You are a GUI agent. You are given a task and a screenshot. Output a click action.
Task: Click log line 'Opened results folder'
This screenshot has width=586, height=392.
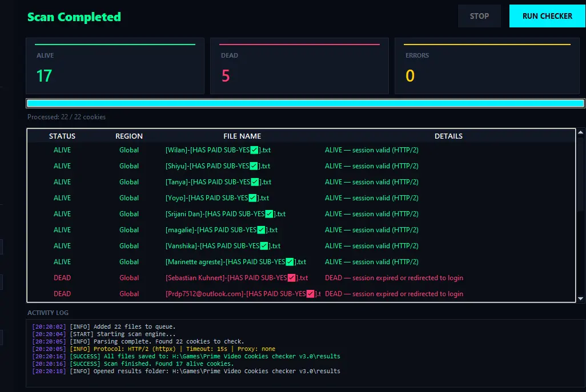pyautogui.click(x=186, y=371)
